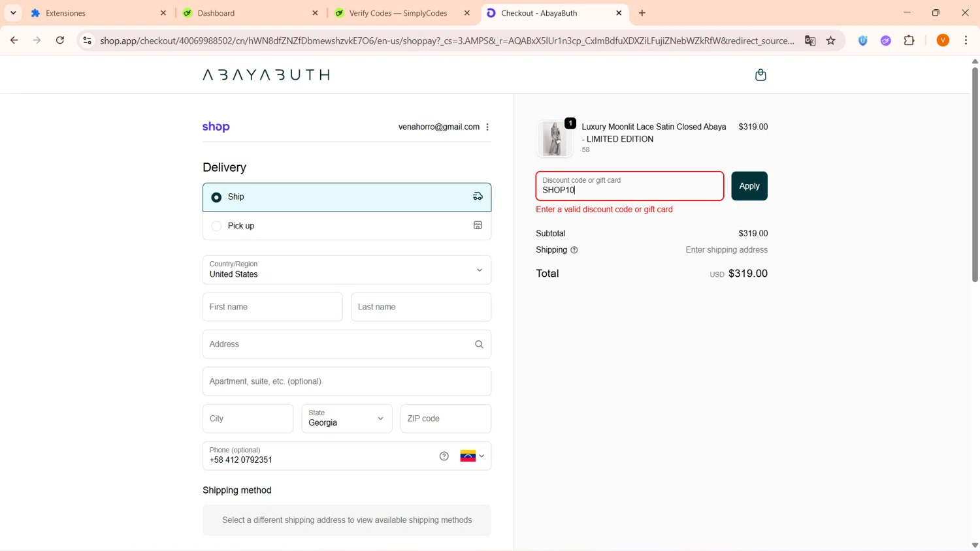Open phone number help question icon
Screen dimensions: 980x551
(x=444, y=456)
